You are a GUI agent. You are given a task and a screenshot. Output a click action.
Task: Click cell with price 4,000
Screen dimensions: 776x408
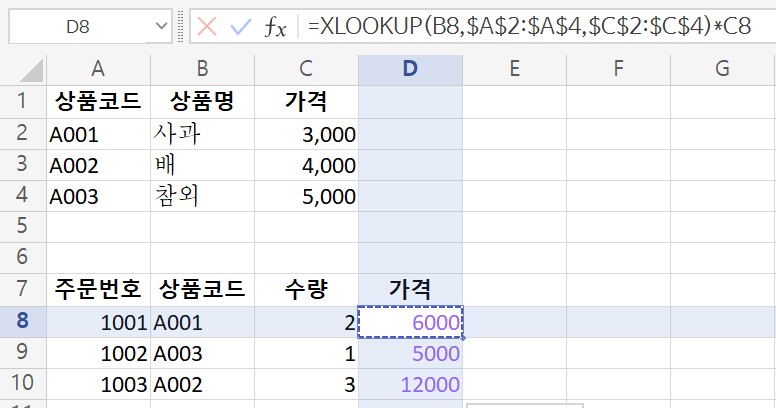[306, 165]
